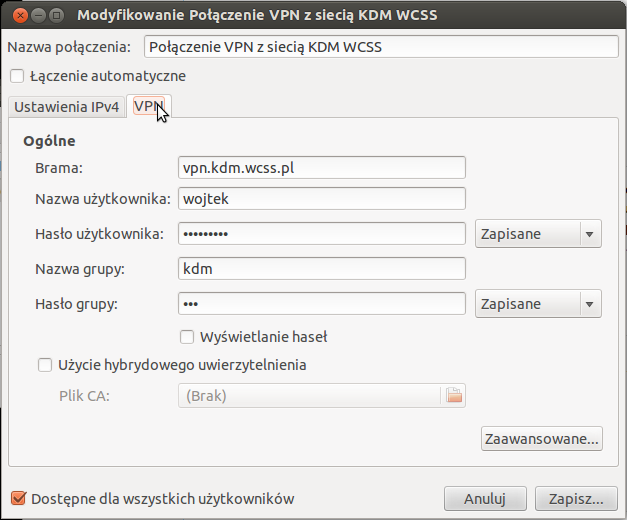Enable Łączenie automatyczne checkbox

click(17, 76)
